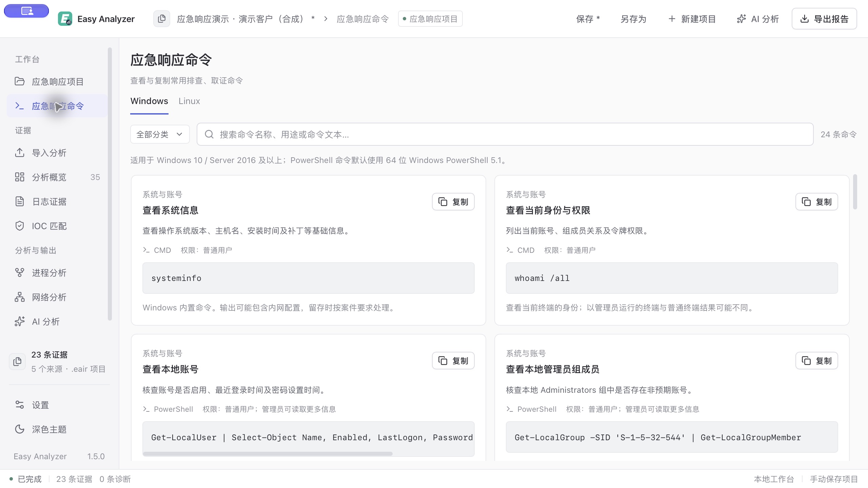Click the version number 1.5.0
Viewport: 868px width, 488px height.
click(96, 456)
